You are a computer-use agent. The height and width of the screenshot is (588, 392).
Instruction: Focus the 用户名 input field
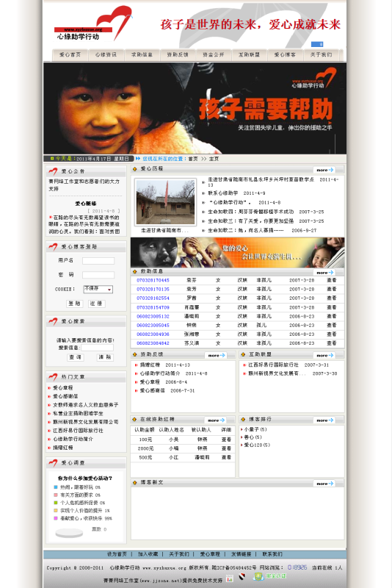[98, 261]
